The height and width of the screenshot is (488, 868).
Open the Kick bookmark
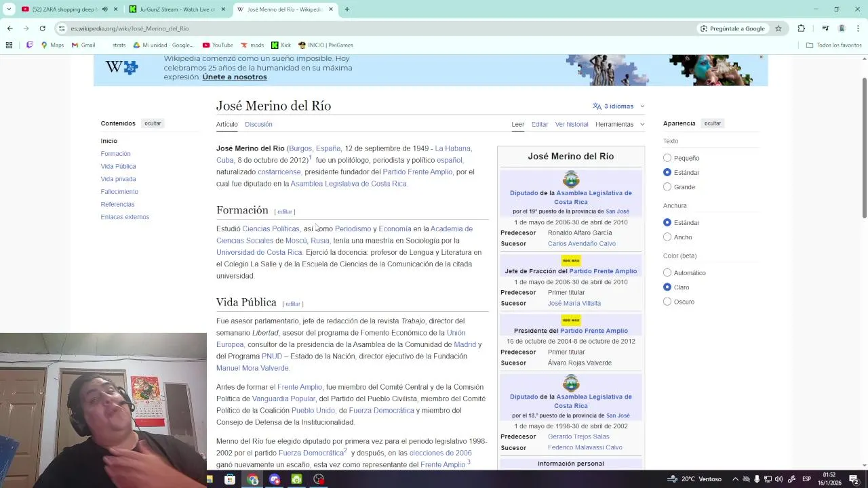[x=281, y=45]
